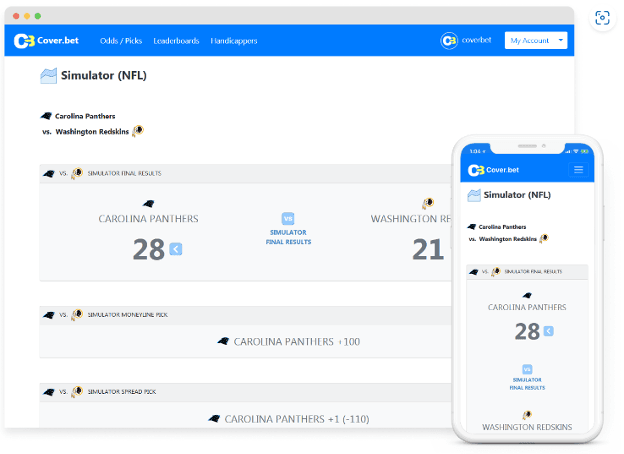The height and width of the screenshot is (454, 624).
Task: Click the CAROLINA PANTHERS +100 moneyline pick
Action: coord(297,342)
